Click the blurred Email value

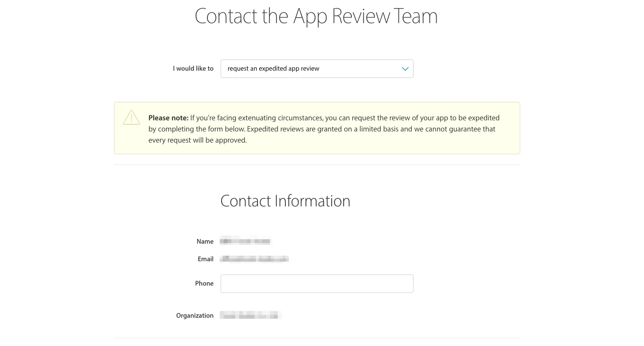tap(254, 259)
